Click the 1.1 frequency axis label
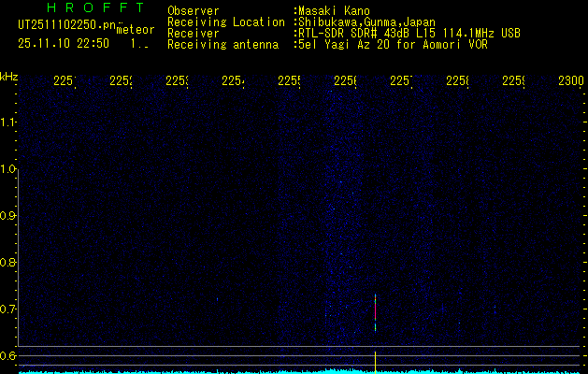588x374 pixels. [x=7, y=122]
